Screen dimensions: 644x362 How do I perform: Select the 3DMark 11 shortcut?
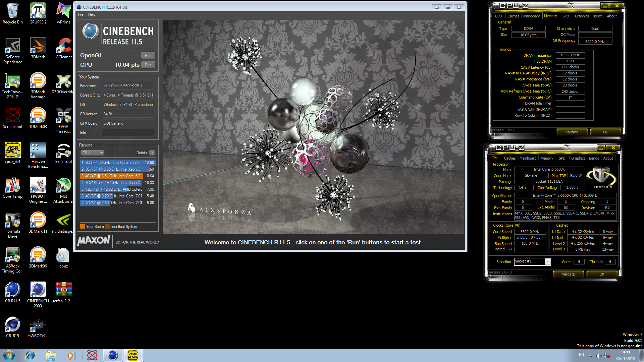point(38,223)
